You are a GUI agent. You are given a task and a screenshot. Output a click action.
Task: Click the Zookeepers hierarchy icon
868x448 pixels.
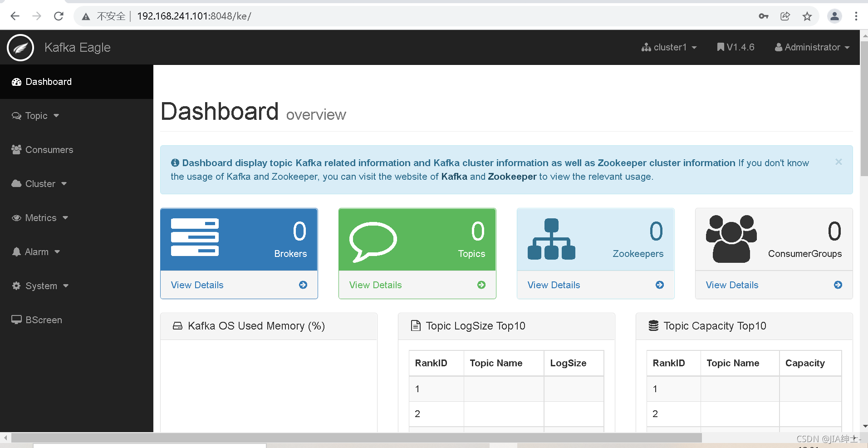click(551, 239)
